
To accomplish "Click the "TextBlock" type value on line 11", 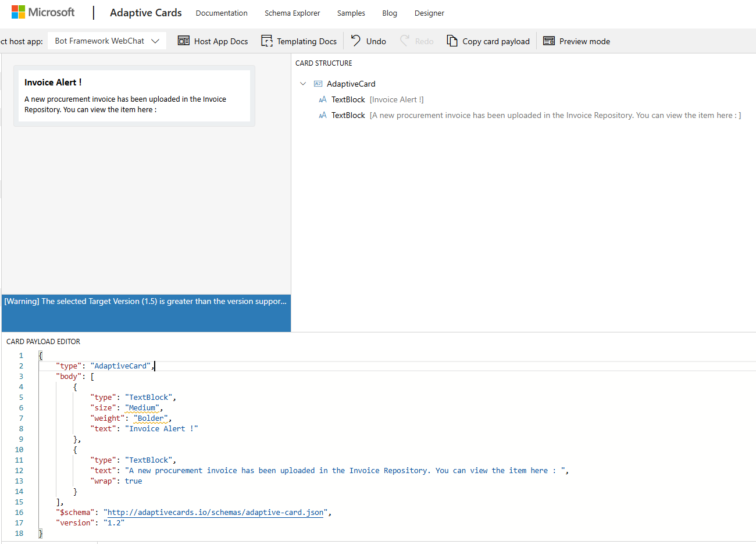I will point(149,460).
